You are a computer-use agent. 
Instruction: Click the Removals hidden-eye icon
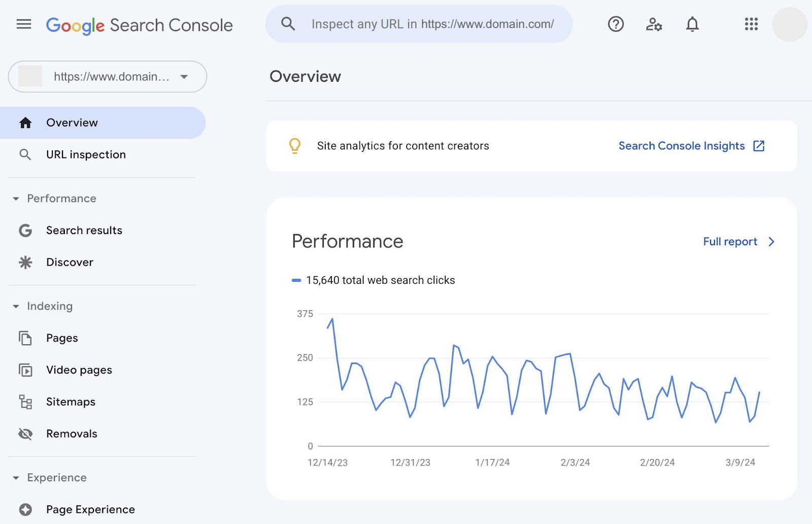(x=25, y=434)
